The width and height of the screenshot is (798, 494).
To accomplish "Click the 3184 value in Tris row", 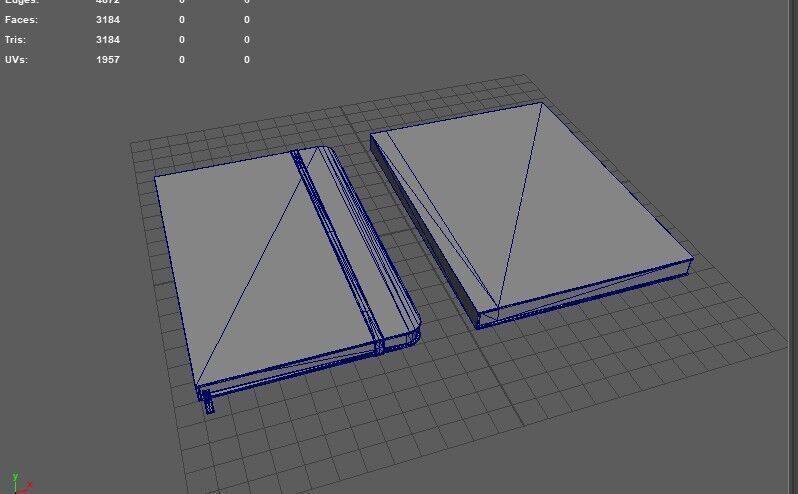I will [x=108, y=40].
